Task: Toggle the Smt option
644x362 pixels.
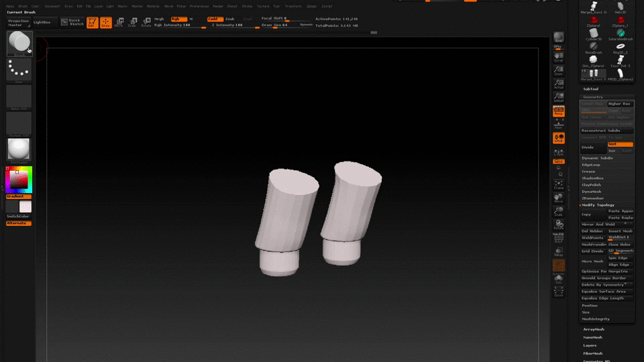Action: [x=620, y=145]
